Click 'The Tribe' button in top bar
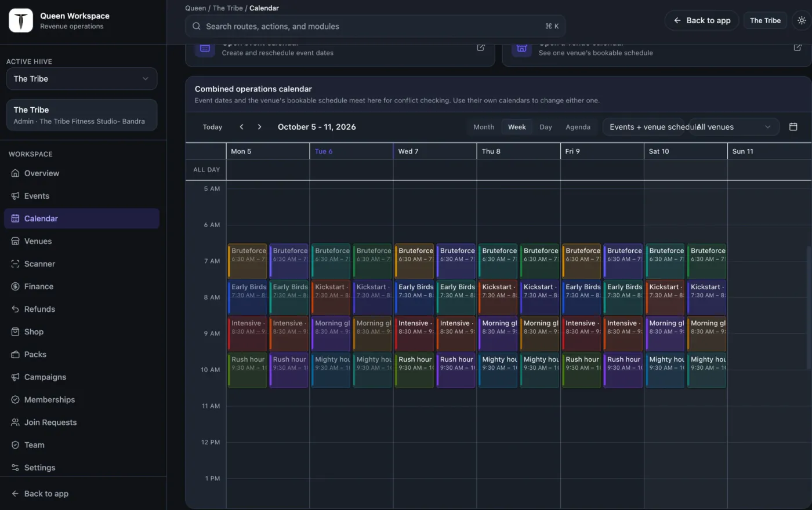Image resolution: width=812 pixels, height=510 pixels. (x=765, y=20)
